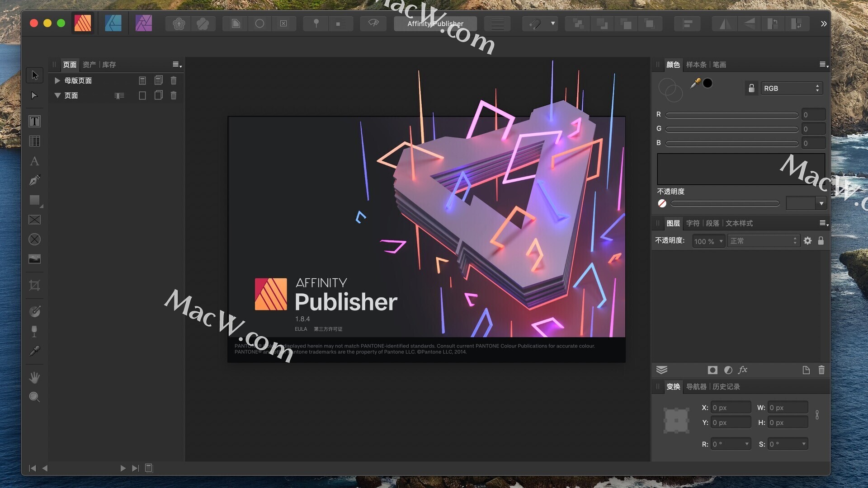Select the Artistic Text tool
The width and height of the screenshot is (868, 488).
tap(34, 161)
